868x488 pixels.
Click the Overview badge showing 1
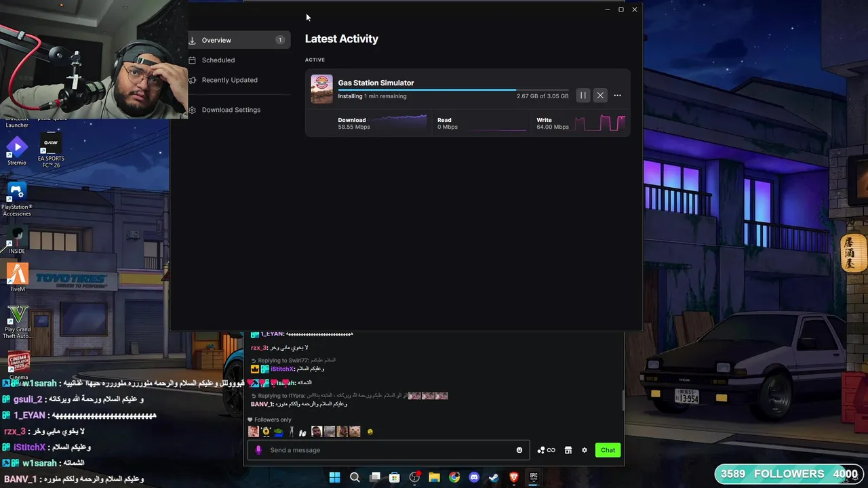(279, 40)
